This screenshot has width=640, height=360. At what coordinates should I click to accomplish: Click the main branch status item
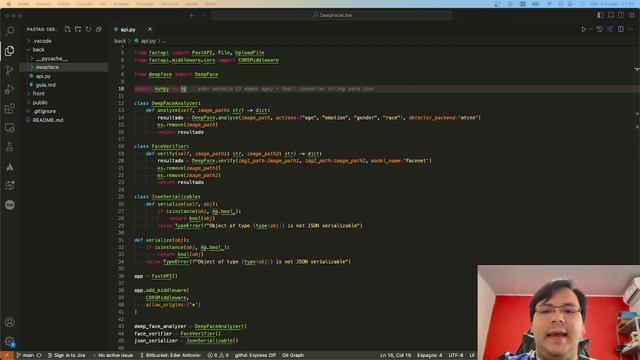[25, 355]
